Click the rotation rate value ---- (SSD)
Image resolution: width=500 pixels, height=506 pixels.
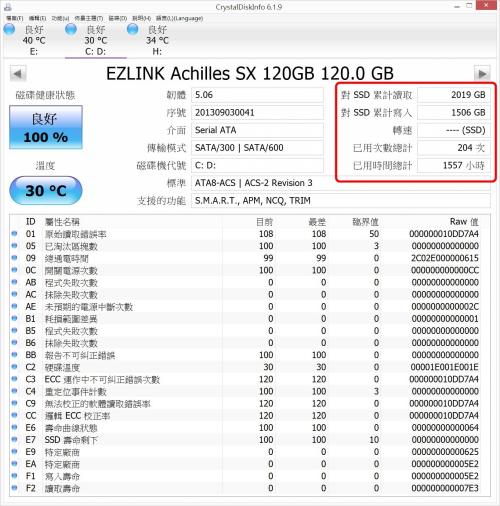pyautogui.click(x=454, y=130)
